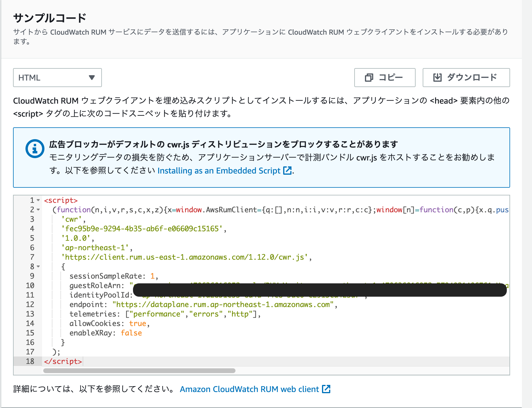Click line number 10 in the gutter
The height and width of the screenshot is (408, 532).
pyautogui.click(x=30, y=286)
